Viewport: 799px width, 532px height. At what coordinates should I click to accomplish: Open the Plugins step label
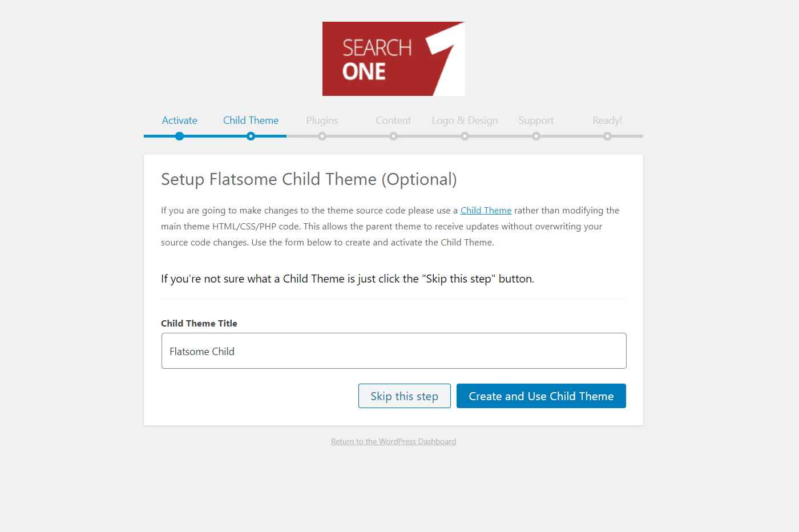pyautogui.click(x=322, y=120)
